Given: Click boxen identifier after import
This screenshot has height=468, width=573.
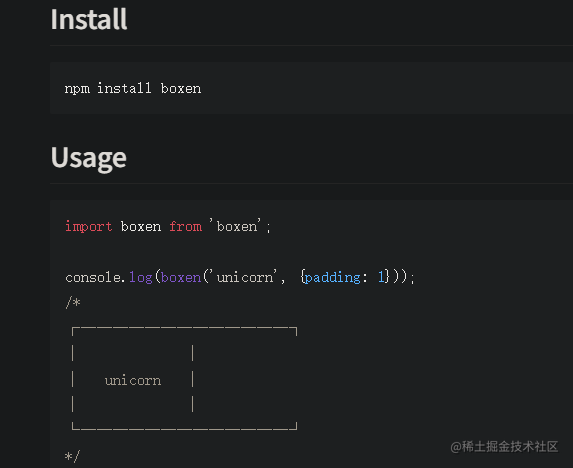Looking at the screenshot, I should click(x=141, y=227).
